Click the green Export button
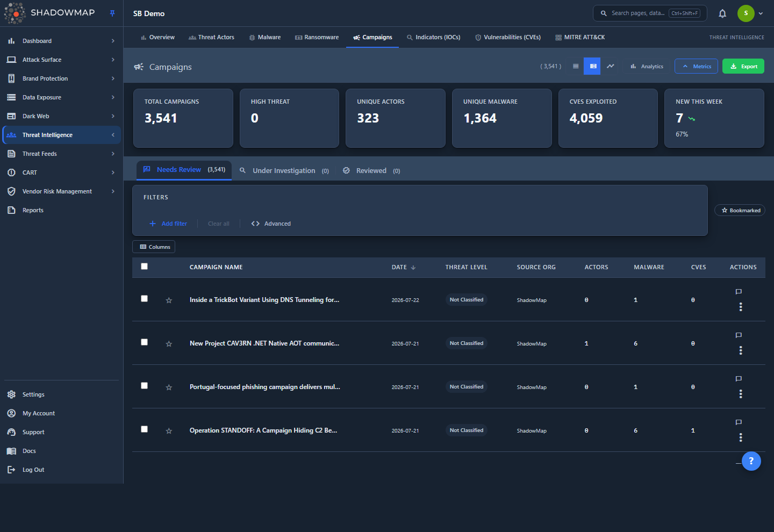The image size is (774, 532). pos(743,66)
